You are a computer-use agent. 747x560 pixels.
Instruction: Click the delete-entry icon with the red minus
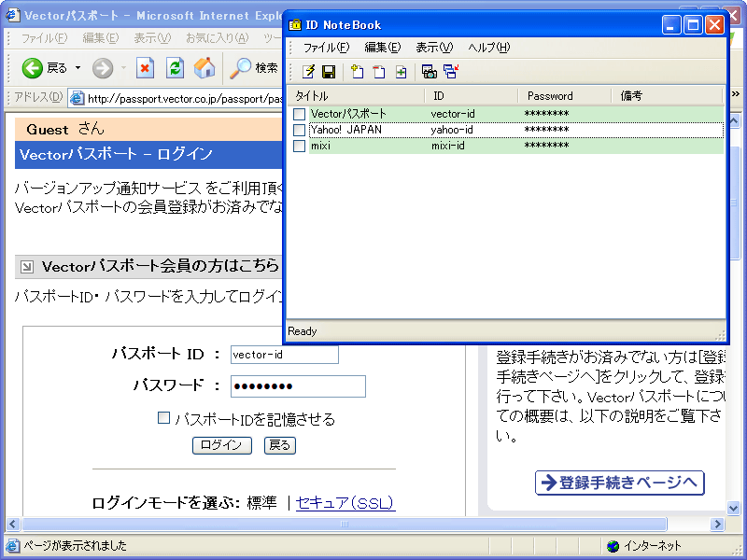coord(379,72)
